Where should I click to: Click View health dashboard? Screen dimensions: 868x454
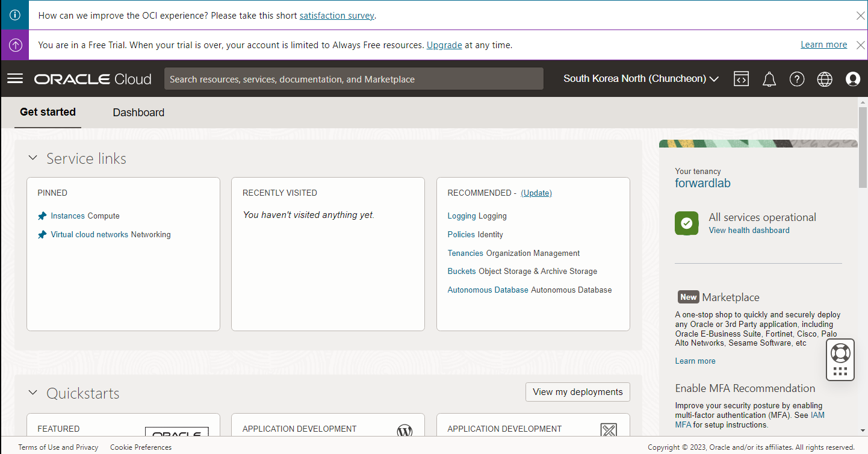[x=749, y=231]
